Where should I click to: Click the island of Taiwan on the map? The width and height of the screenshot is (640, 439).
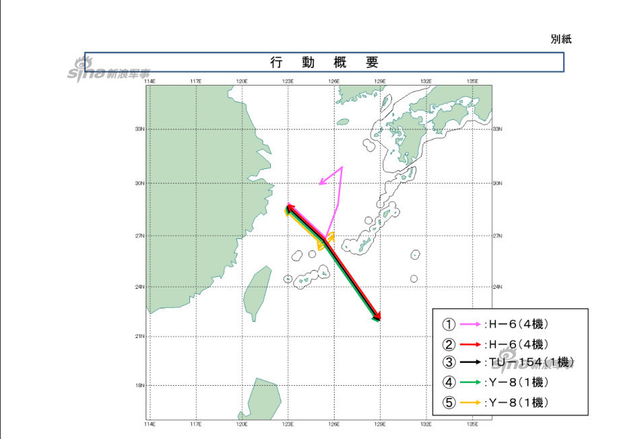pyautogui.click(x=258, y=293)
